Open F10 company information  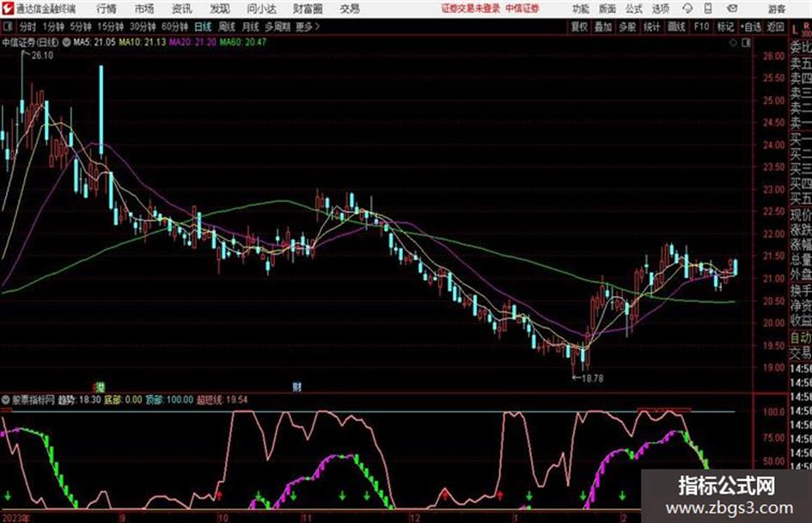[x=701, y=27]
